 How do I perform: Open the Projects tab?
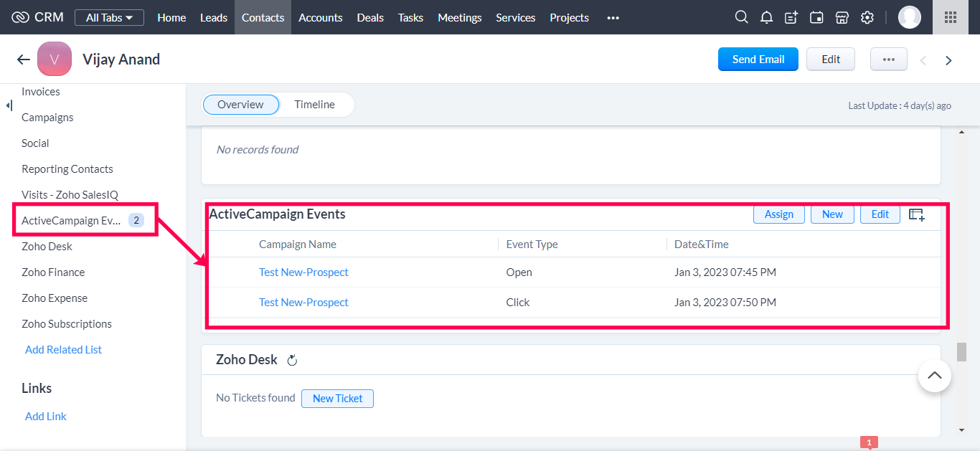click(570, 17)
